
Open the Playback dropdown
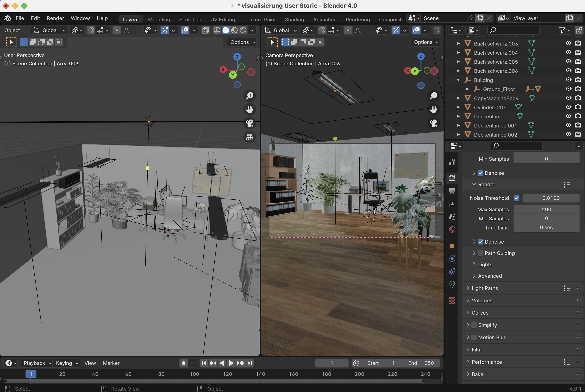click(x=36, y=363)
